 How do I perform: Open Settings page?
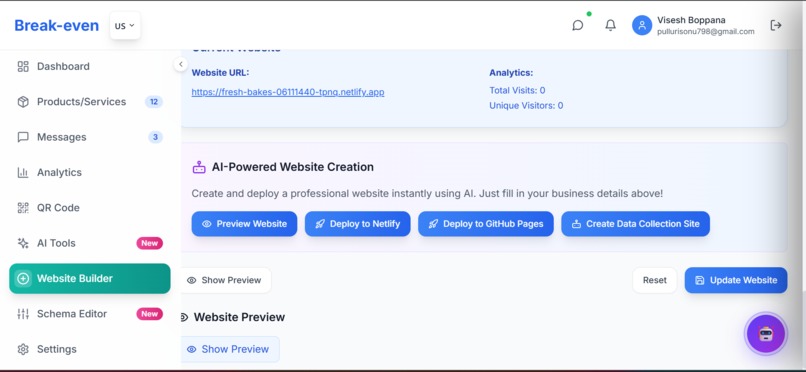(x=90, y=349)
